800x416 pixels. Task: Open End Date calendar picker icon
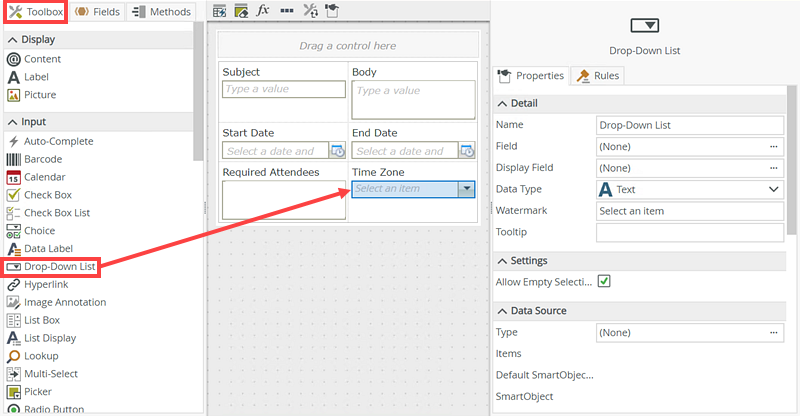tap(466, 151)
